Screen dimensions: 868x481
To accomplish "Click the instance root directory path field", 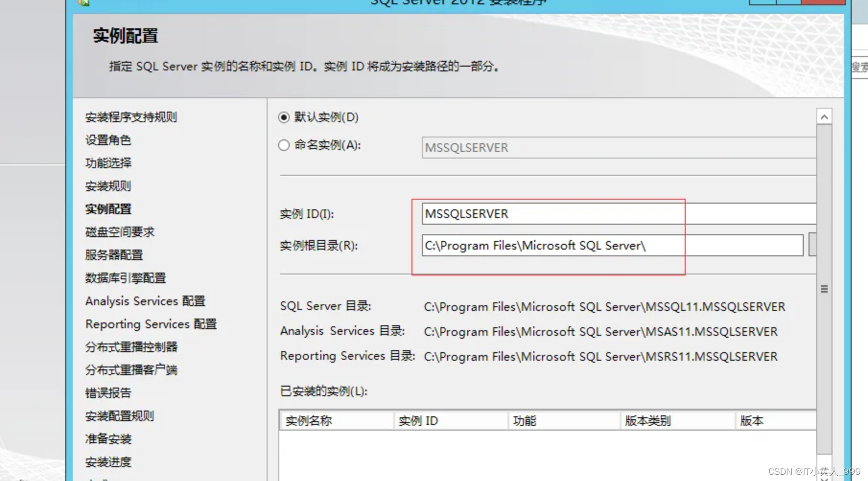I will coord(551,245).
